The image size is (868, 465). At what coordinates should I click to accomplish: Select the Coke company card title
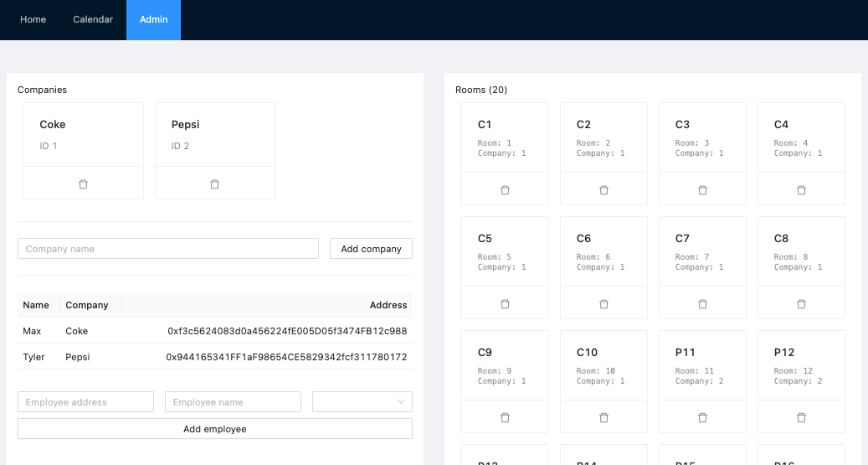click(53, 125)
